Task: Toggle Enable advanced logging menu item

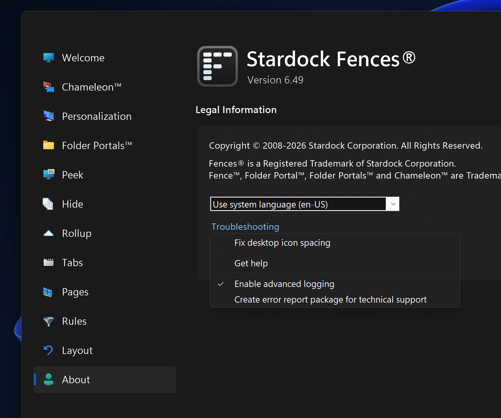Action: pyautogui.click(x=335, y=284)
